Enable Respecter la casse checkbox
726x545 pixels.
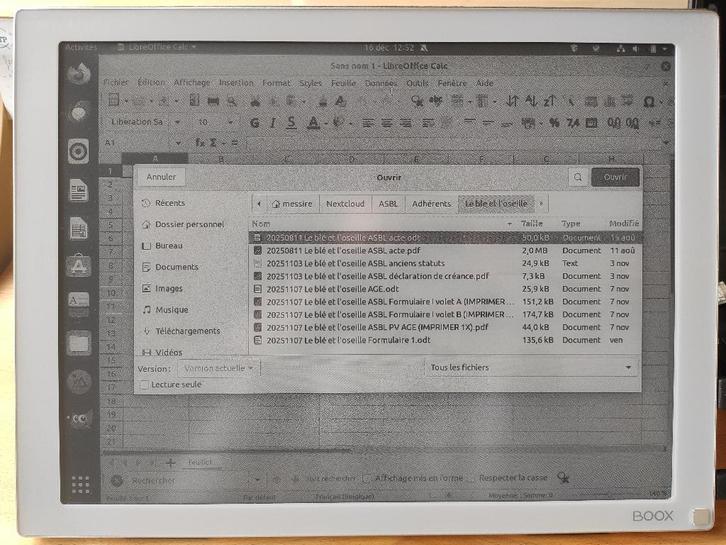pyautogui.click(x=471, y=478)
